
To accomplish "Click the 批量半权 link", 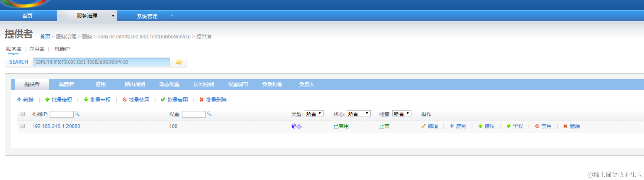I will pyautogui.click(x=100, y=100).
